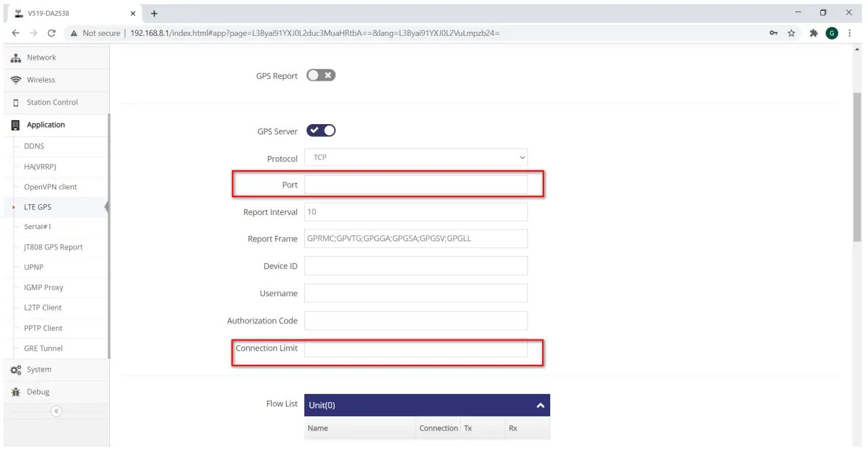Click the browser address bar URL
Image resolution: width=868 pixels, height=459 pixels.
point(315,33)
